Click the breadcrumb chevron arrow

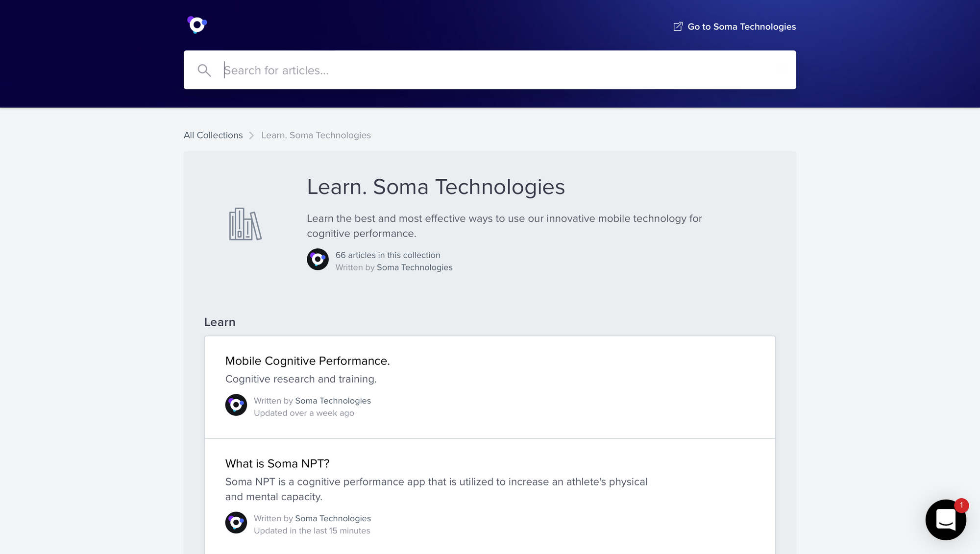click(x=251, y=135)
